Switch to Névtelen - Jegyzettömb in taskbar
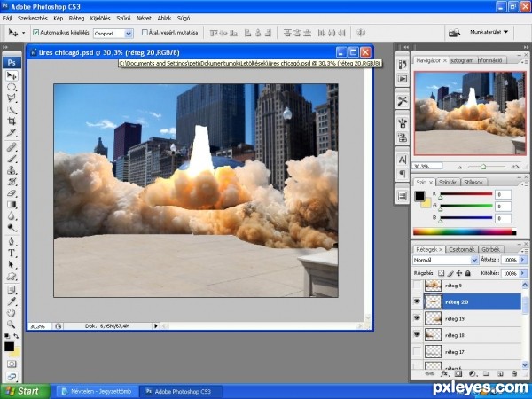The width and height of the screenshot is (532, 399). pos(97,392)
